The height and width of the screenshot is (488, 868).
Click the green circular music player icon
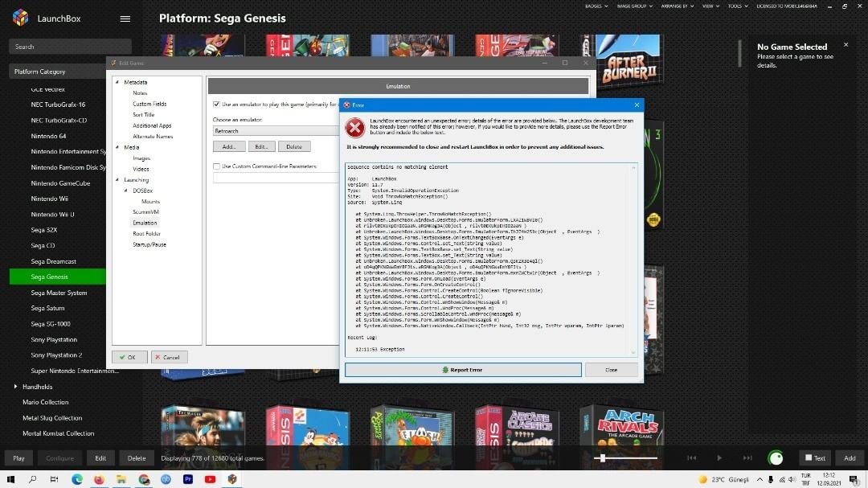776,458
